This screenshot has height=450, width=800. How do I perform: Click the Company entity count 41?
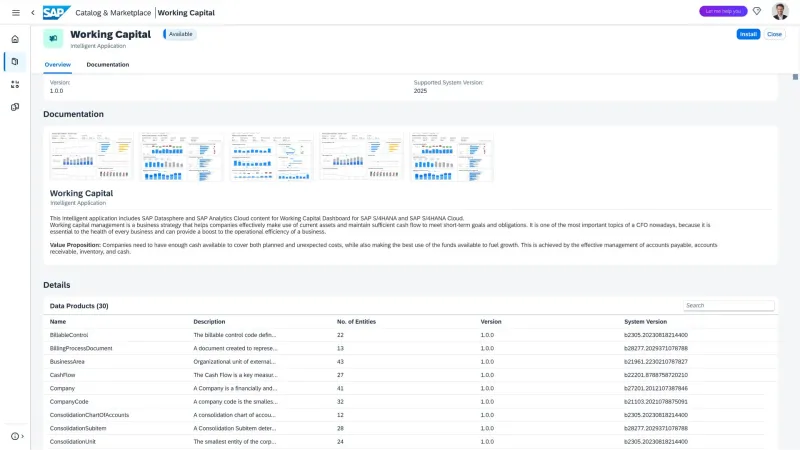pos(340,388)
